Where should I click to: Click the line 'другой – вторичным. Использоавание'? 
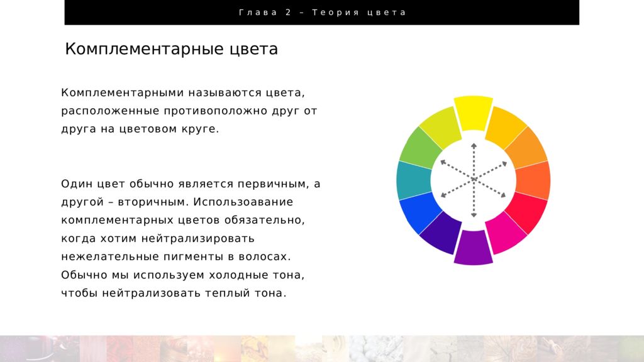[177, 202]
